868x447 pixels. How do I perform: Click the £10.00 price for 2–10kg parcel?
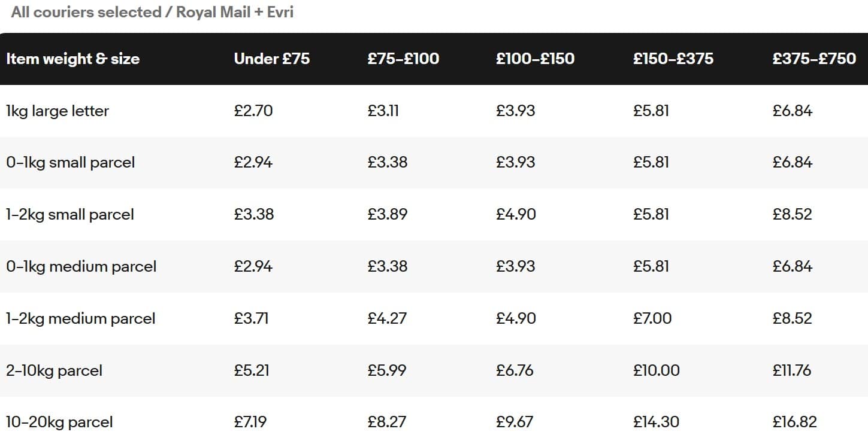coord(657,370)
